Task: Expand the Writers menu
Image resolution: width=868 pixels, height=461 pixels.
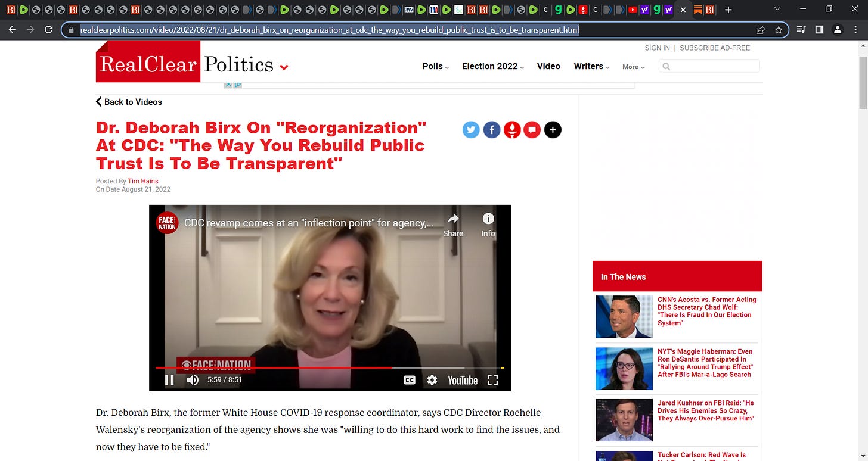Action: (x=591, y=66)
